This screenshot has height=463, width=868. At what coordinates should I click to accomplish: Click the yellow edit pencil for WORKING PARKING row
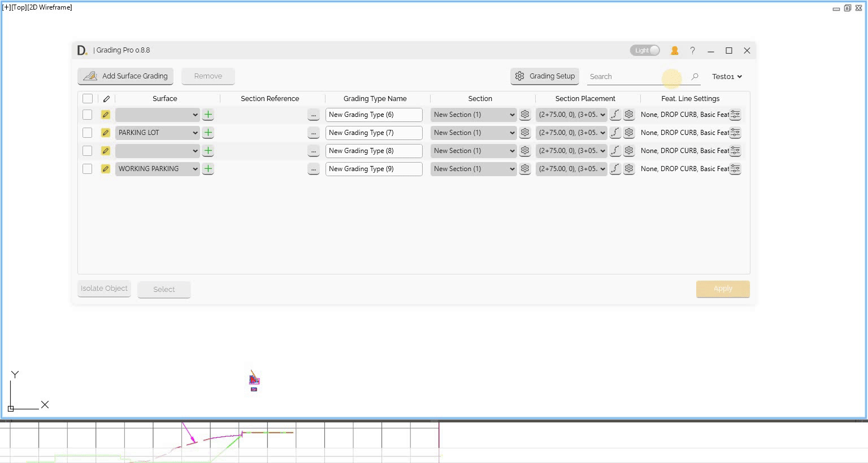(x=106, y=169)
